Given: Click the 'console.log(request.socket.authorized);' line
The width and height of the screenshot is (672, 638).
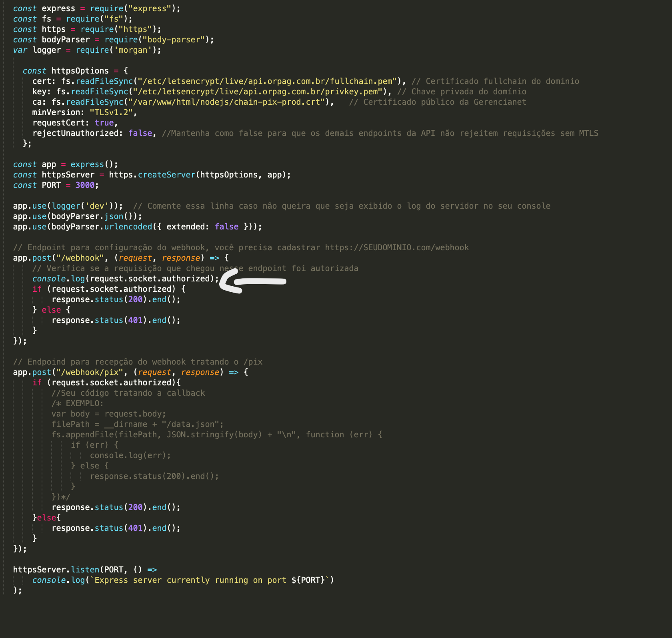Looking at the screenshot, I should click(126, 279).
